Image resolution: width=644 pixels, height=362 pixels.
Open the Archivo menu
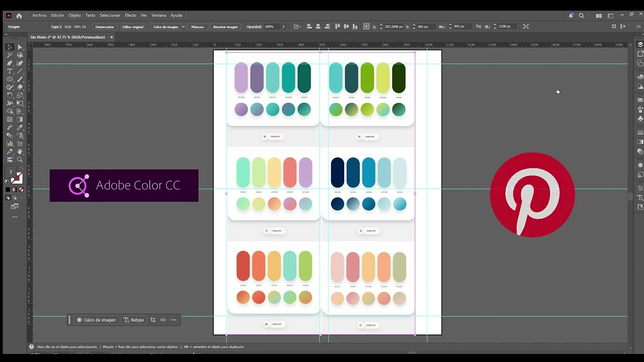pyautogui.click(x=39, y=16)
